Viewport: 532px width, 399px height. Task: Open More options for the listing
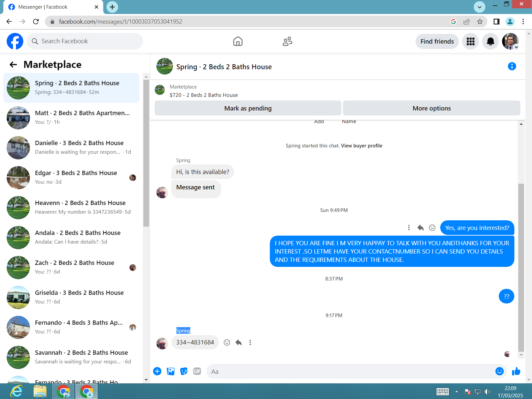tap(432, 108)
